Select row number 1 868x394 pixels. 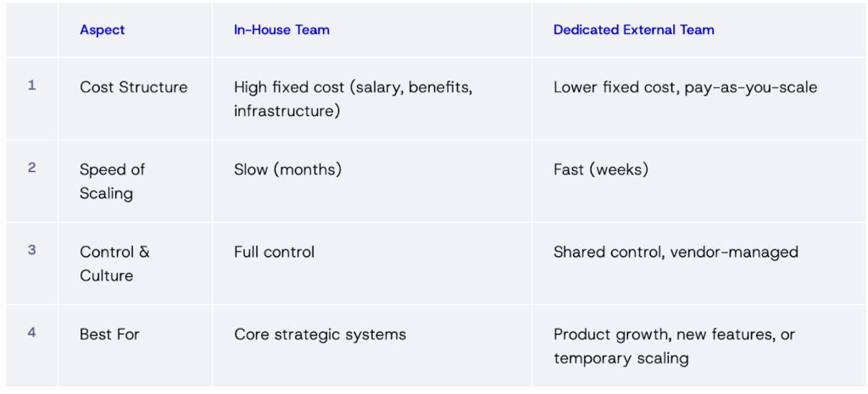click(32, 86)
